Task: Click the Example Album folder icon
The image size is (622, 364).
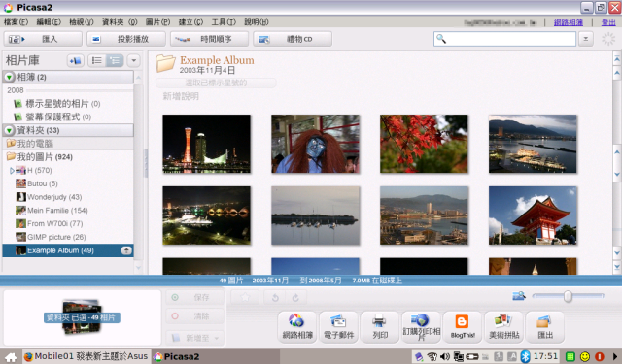Action: [165, 63]
